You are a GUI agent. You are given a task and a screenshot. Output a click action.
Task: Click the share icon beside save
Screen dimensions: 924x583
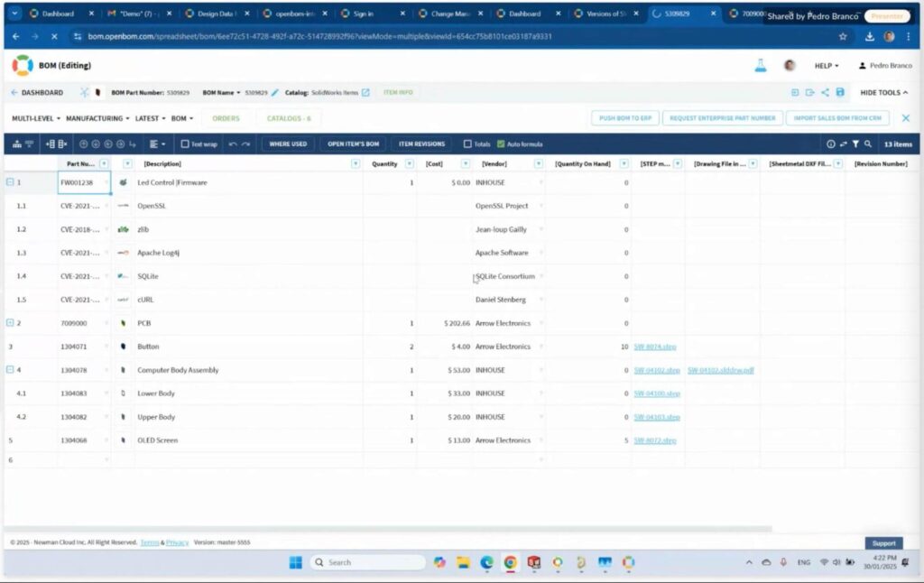pos(825,93)
